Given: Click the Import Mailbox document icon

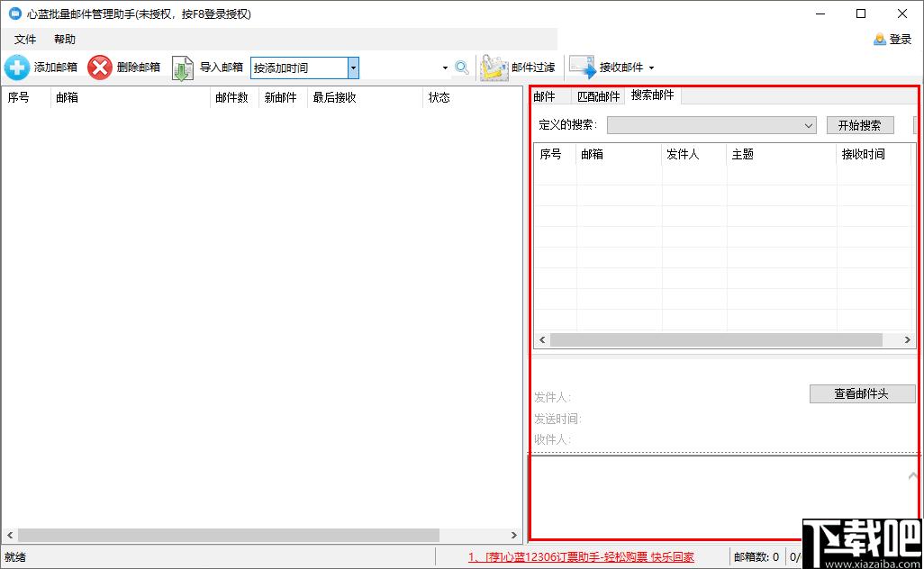Looking at the screenshot, I should point(183,68).
